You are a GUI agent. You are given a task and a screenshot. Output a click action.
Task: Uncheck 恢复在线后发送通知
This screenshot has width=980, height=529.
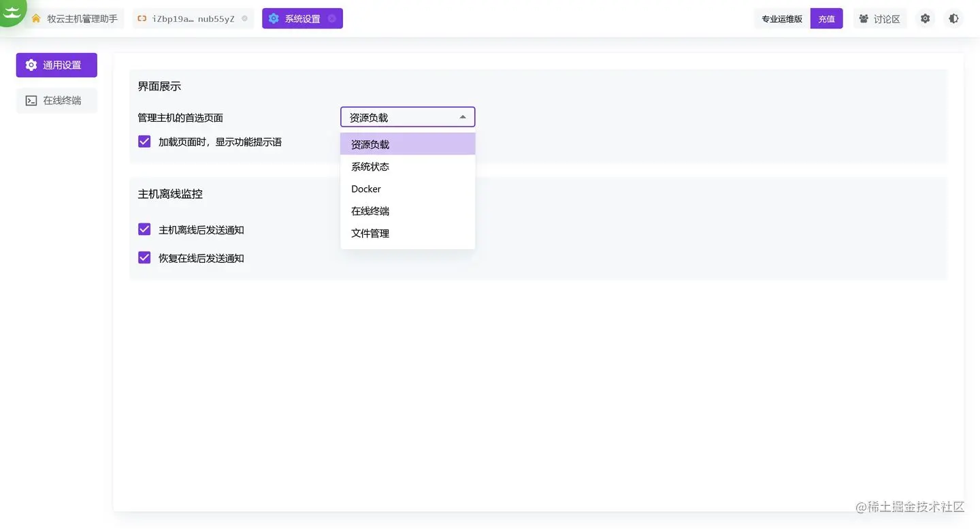[144, 257]
